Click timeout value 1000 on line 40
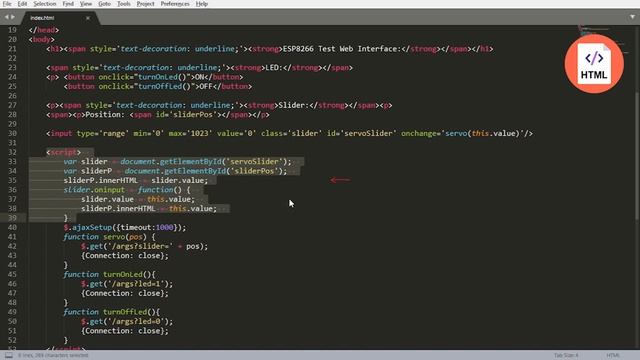Image resolution: width=640 pixels, height=360 pixels. 164,227
